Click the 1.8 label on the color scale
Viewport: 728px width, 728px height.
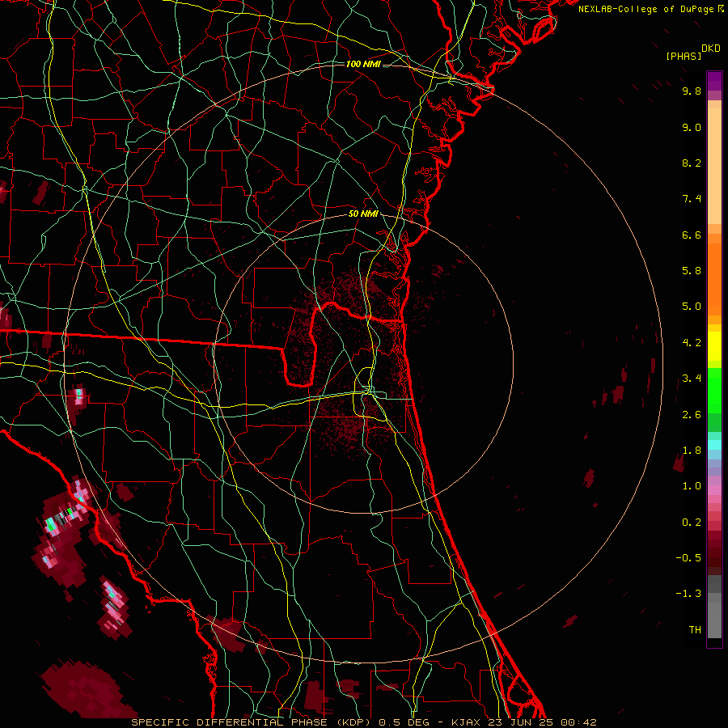pyautogui.click(x=692, y=451)
